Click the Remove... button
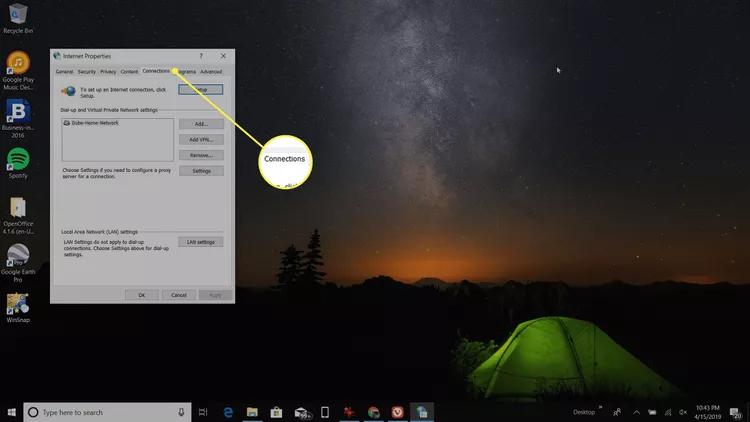Screen dimensions: 750x422 point(201,155)
